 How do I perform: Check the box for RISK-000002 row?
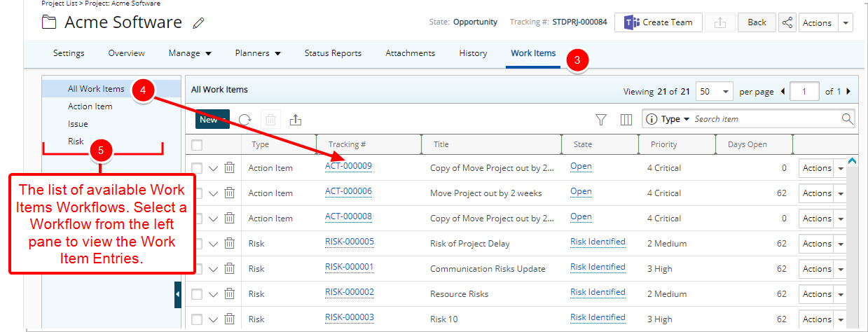[197, 293]
